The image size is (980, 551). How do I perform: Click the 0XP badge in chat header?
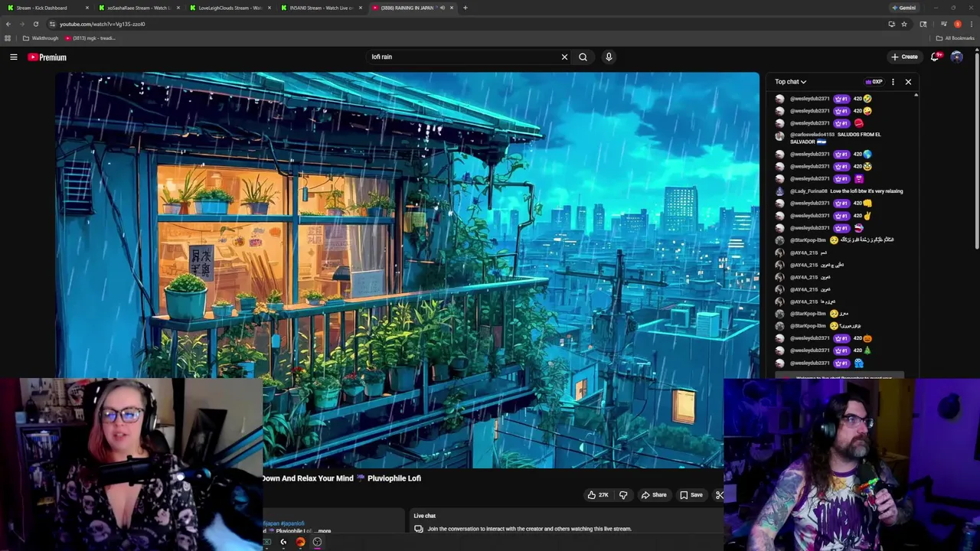874,82
